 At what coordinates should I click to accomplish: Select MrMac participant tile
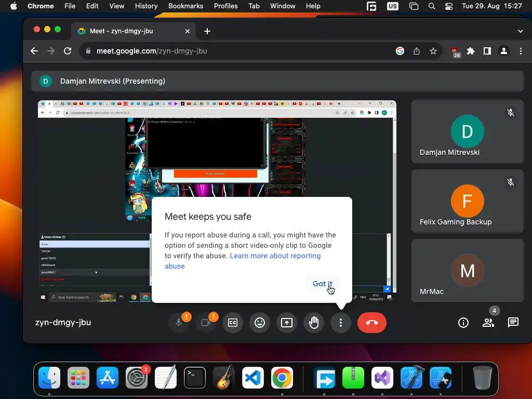pyautogui.click(x=468, y=270)
